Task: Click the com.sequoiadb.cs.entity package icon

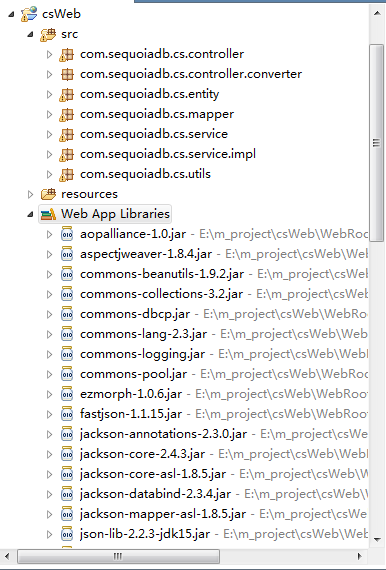Action: [x=67, y=94]
